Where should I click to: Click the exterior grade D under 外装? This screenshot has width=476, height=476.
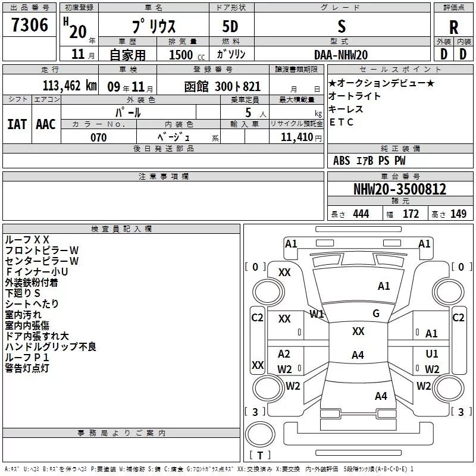tap(444, 54)
